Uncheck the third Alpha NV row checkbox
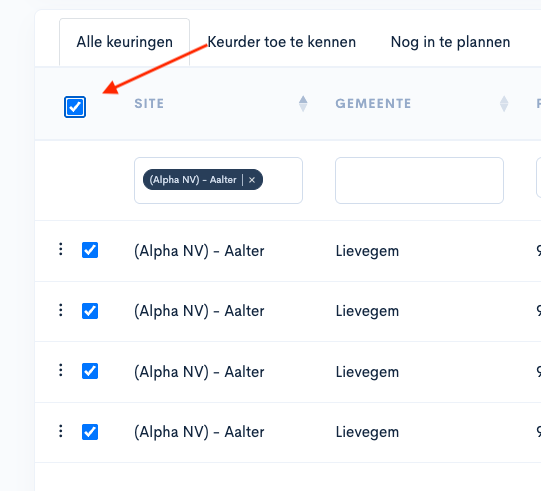This screenshot has height=491, width=541. click(x=90, y=371)
